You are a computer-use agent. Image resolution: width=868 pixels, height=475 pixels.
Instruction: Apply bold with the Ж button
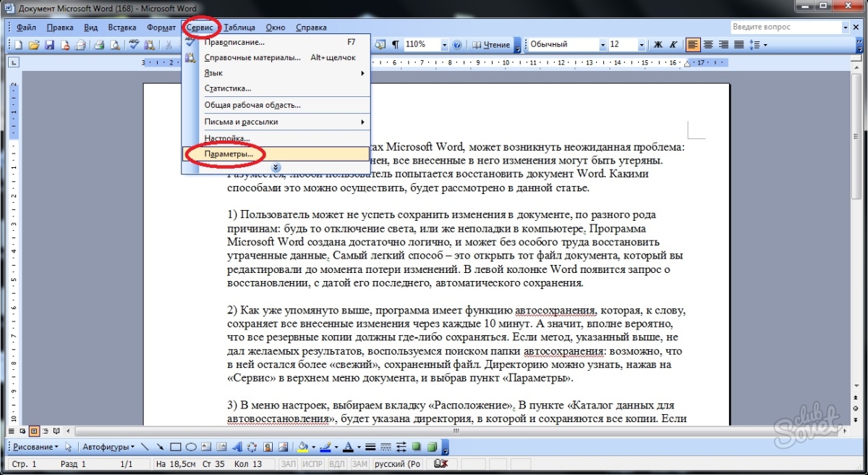tap(658, 44)
